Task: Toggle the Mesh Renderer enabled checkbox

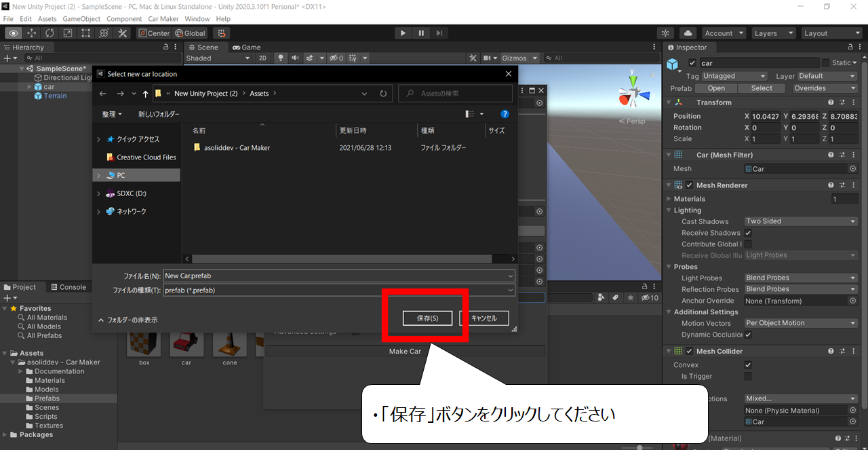Action: pos(690,185)
